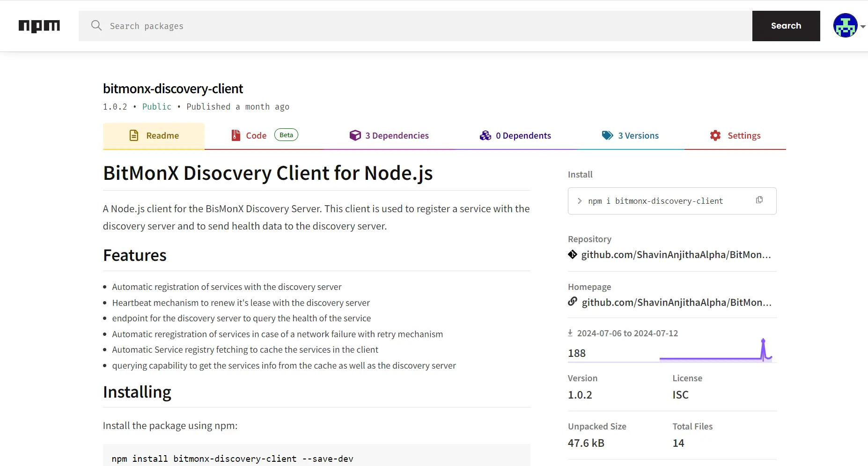Open the 0 Dependents tab

(515, 136)
